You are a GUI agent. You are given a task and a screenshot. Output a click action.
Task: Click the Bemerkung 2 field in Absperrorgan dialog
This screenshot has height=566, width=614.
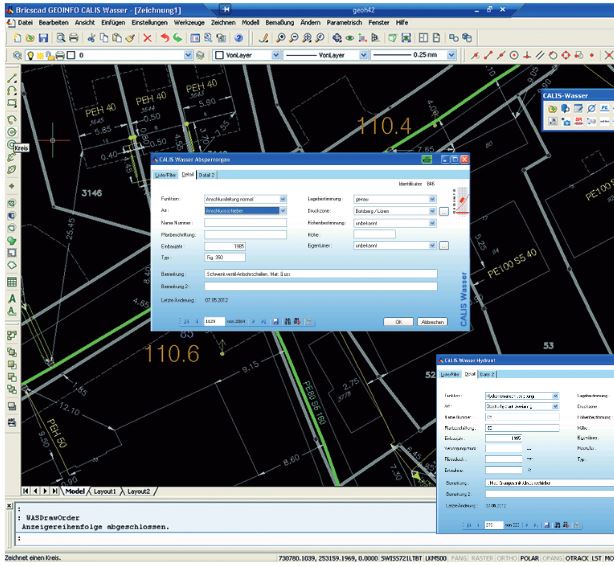[321, 286]
